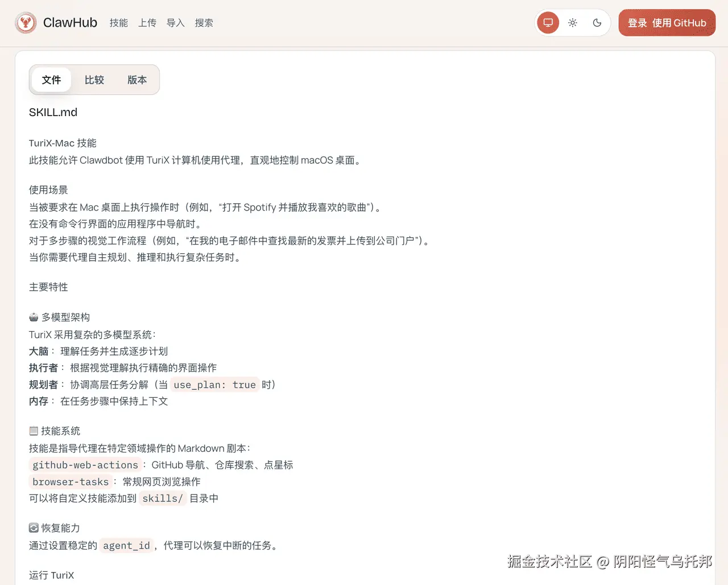Switch to light theme sun icon

pyautogui.click(x=573, y=23)
